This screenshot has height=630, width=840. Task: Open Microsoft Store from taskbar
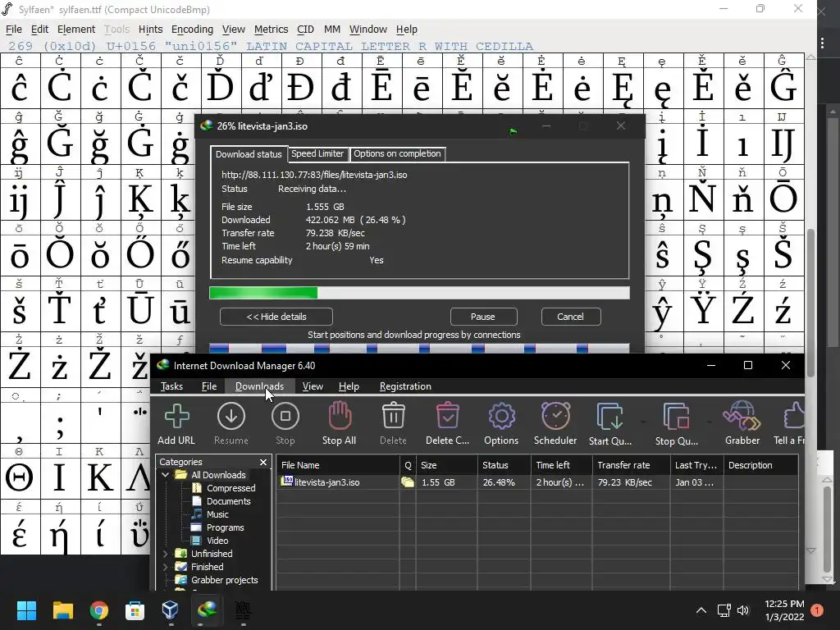click(135, 610)
